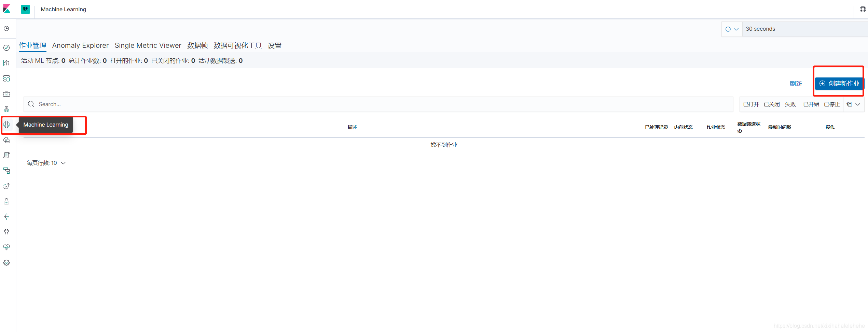This screenshot has width=868, height=332.
Task: Click the magnifier icon in search box
Action: tap(31, 104)
